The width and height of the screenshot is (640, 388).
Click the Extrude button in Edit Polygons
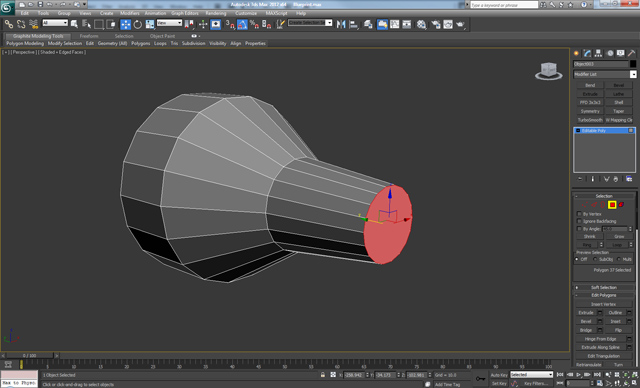click(586, 313)
